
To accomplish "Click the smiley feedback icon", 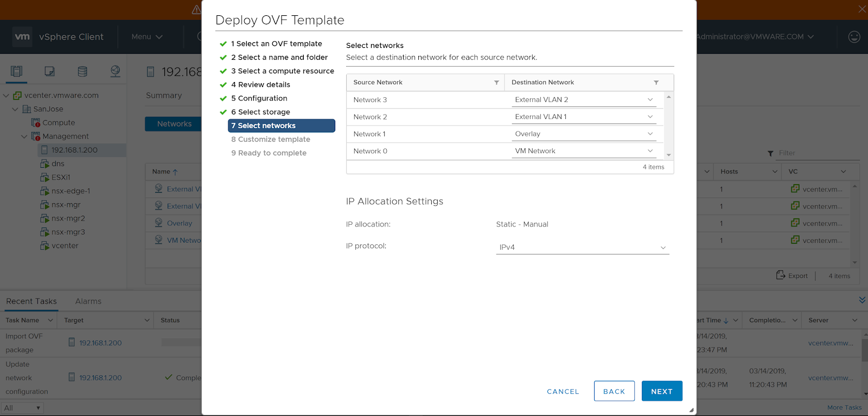I will (854, 37).
